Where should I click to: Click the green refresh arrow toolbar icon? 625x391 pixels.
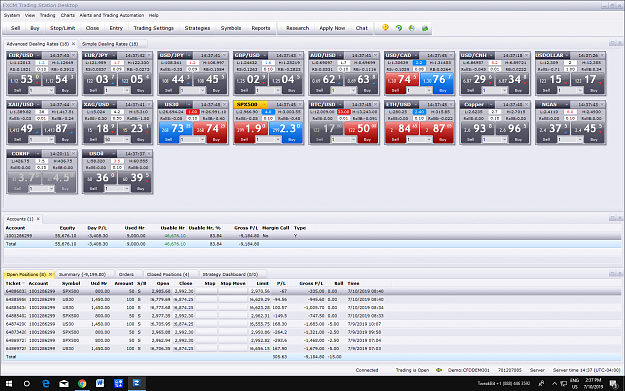399,28
